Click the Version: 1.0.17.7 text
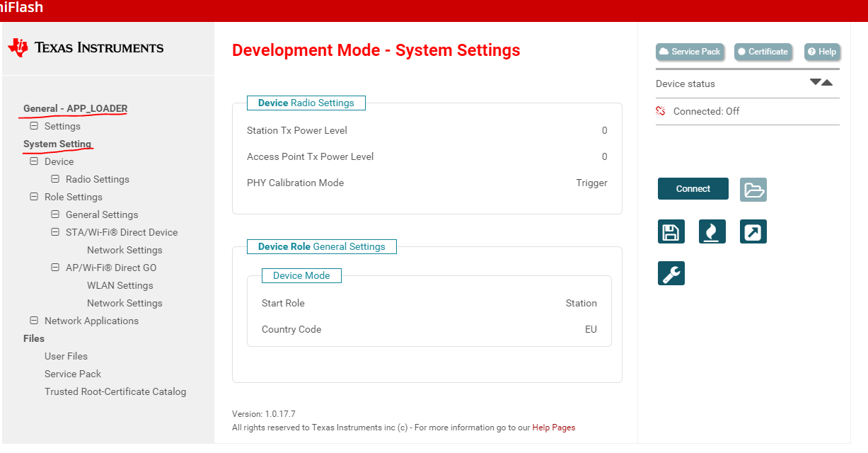This screenshot has height=453, width=868. 264,413
